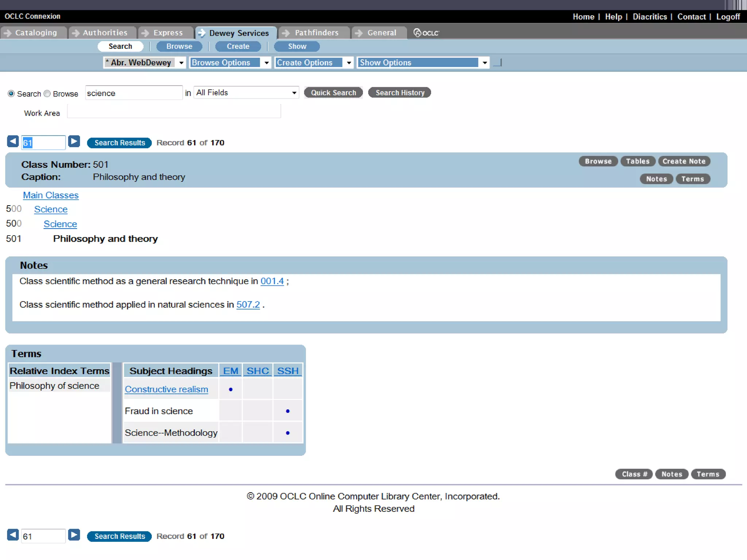Viewport: 747px width, 560px height.
Task: Expand the Browse Options dropdown
Action: point(230,63)
